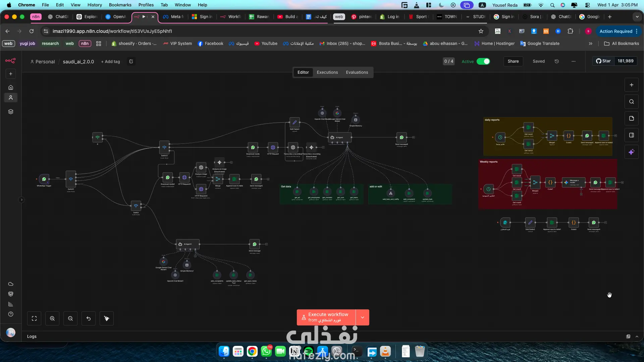The height and width of the screenshot is (362, 644).
Task: Click the Add tag link
Action: click(x=111, y=62)
